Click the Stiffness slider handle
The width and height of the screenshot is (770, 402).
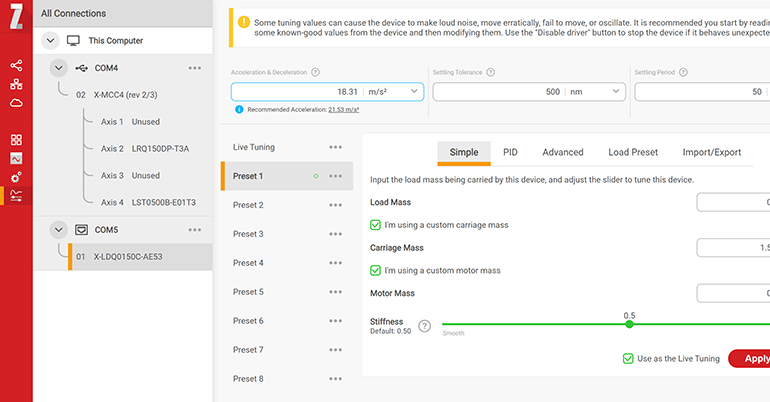[629, 324]
